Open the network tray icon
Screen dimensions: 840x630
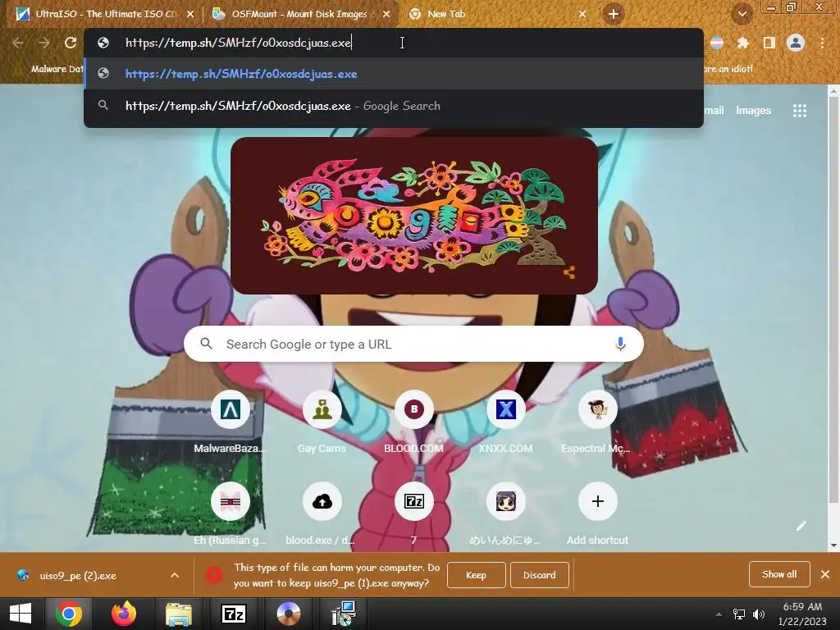(x=739, y=614)
